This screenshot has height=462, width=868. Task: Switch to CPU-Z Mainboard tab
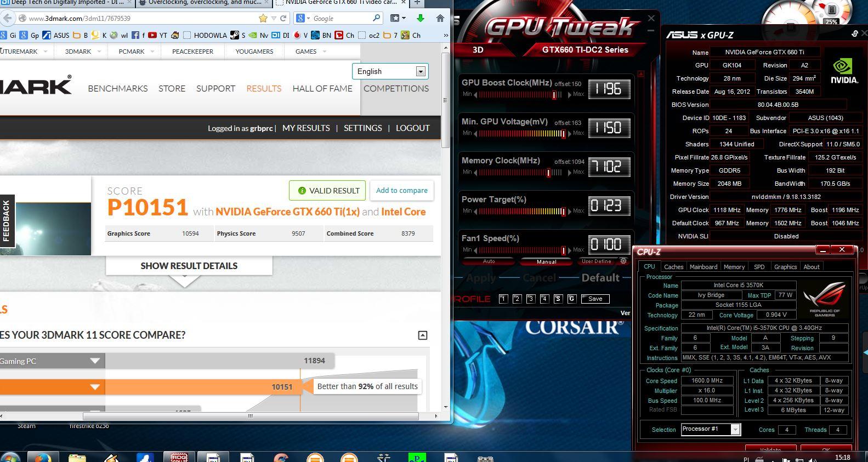coord(704,267)
